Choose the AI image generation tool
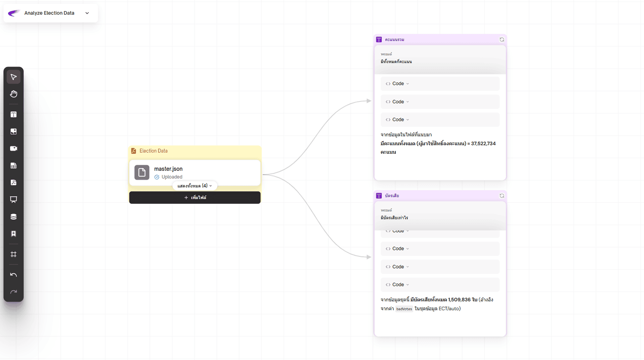Image resolution: width=644 pixels, height=360 pixels. 13,132
